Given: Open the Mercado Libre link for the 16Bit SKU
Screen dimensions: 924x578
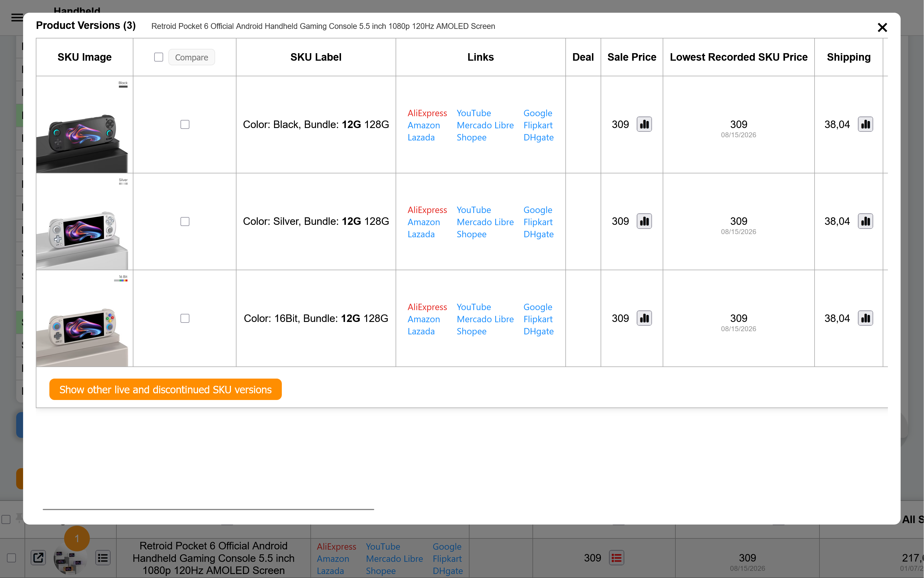Looking at the screenshot, I should tap(485, 319).
